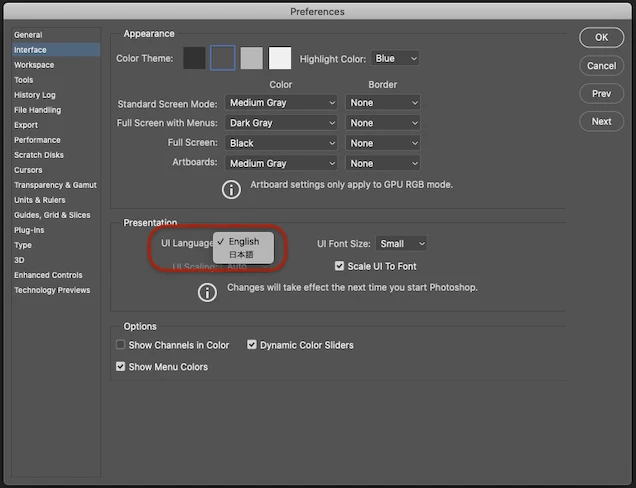This screenshot has height=488, width=636.
Task: Toggle Show Menu Colors checkbox
Action: point(120,367)
